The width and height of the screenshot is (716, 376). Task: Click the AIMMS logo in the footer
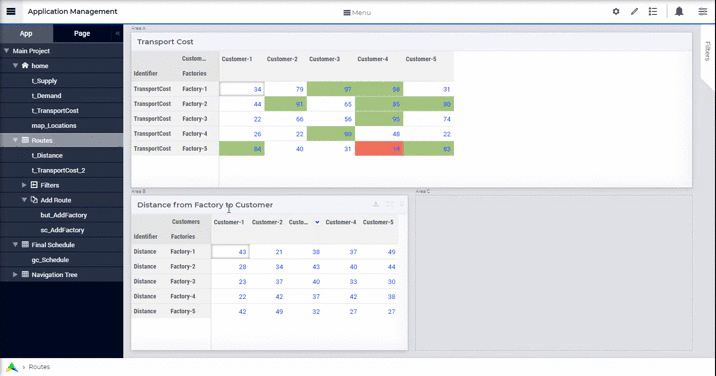tap(12, 367)
